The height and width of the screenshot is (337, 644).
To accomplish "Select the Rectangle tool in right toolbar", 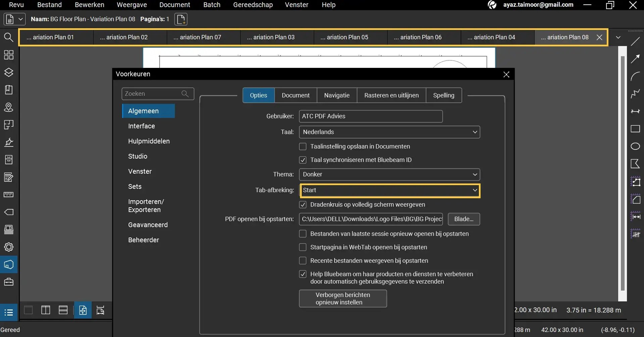I will pos(635,129).
